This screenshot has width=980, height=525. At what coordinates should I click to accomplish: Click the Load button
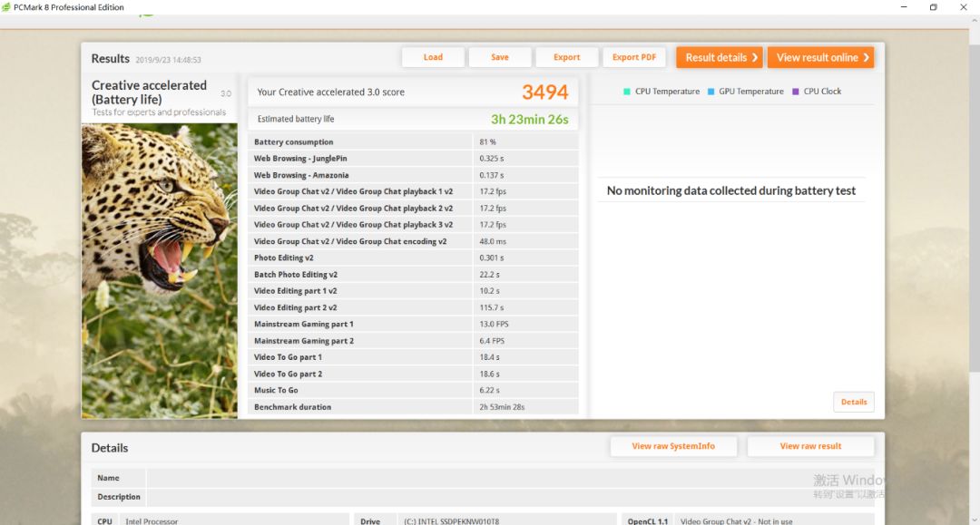433,57
